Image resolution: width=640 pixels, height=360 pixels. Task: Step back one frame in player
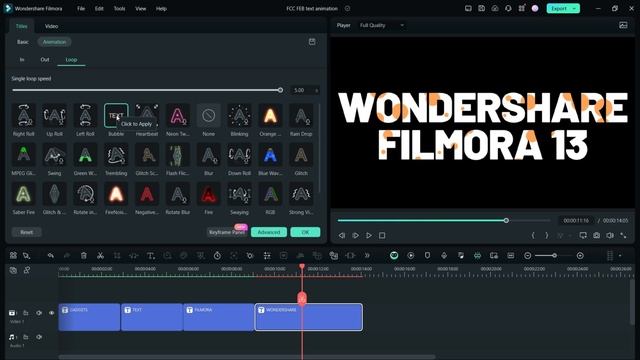point(342,236)
